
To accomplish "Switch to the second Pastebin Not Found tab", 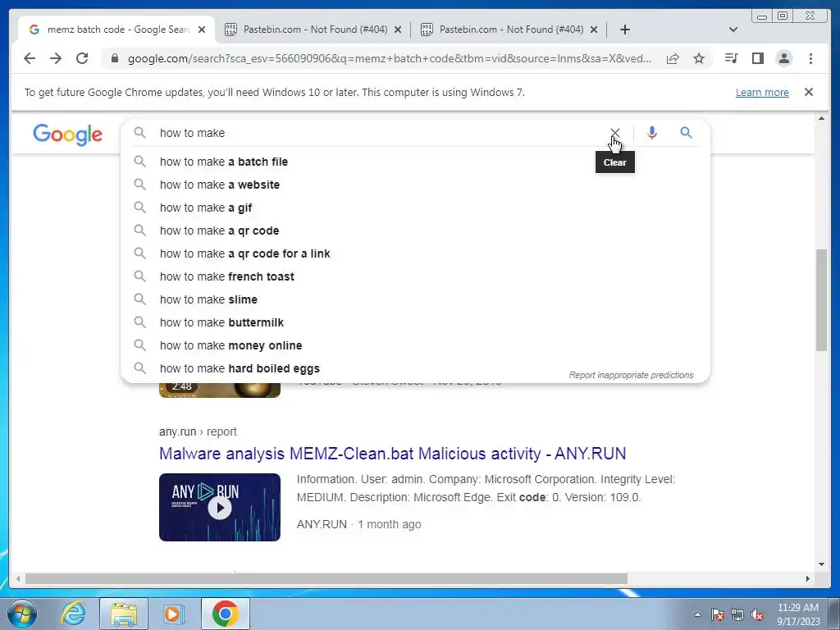I will 509,30.
